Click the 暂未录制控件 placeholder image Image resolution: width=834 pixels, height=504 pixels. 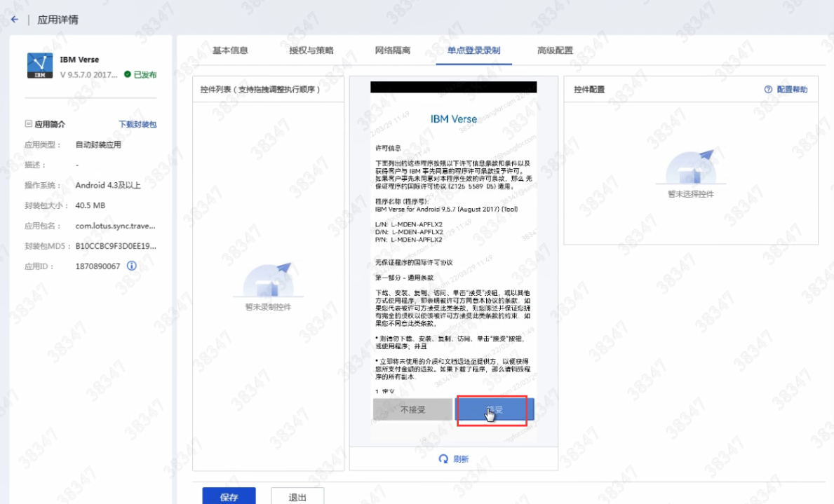tap(268, 280)
